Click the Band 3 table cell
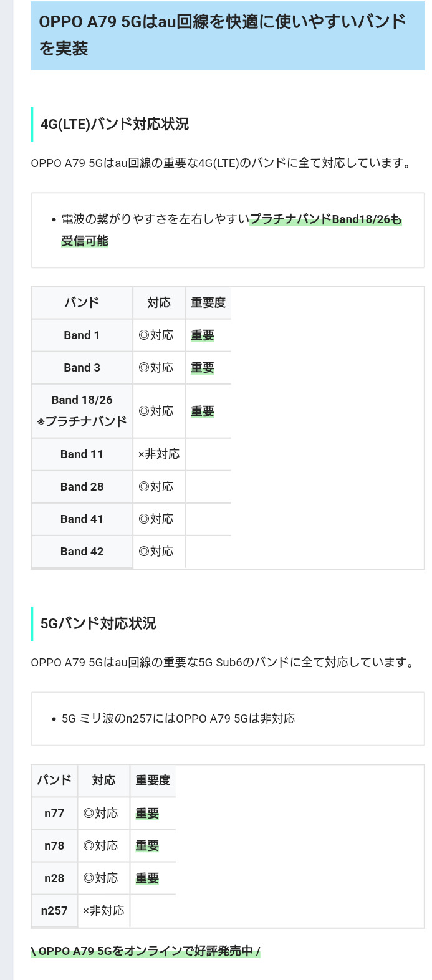This screenshot has width=432, height=980. 82,368
